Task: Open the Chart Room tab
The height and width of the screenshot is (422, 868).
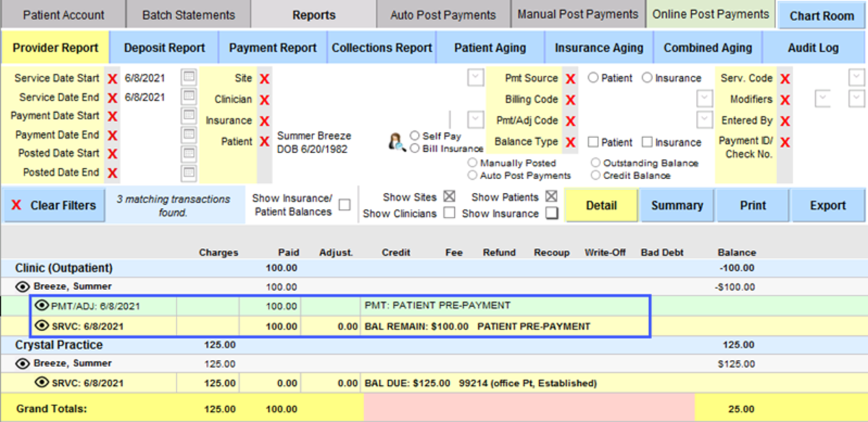Action: 821,14
